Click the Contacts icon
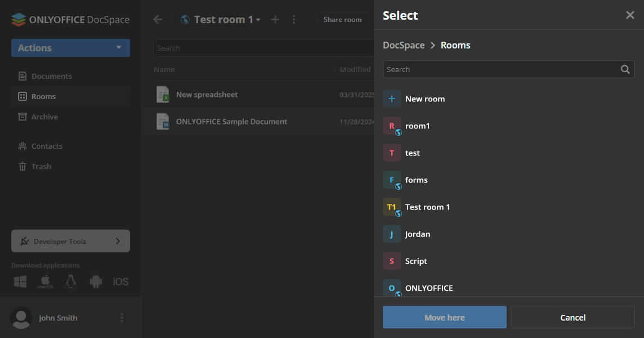This screenshot has width=644, height=338. tap(24, 145)
